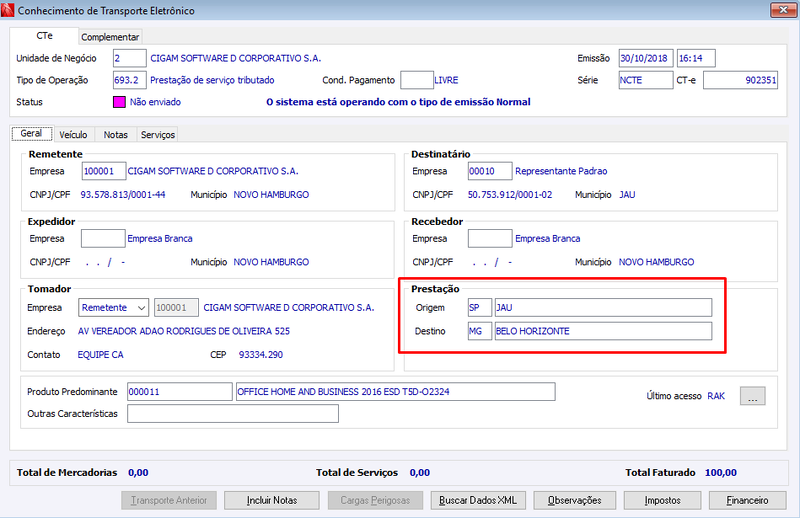Image resolution: width=800 pixels, height=518 pixels.
Task: Click the LIVRE payment condition label
Action: pyautogui.click(x=446, y=80)
